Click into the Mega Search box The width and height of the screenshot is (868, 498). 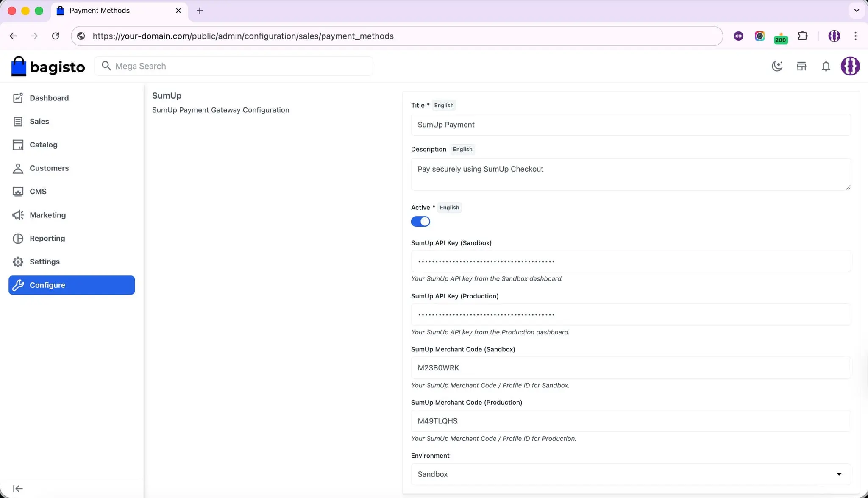coord(233,66)
